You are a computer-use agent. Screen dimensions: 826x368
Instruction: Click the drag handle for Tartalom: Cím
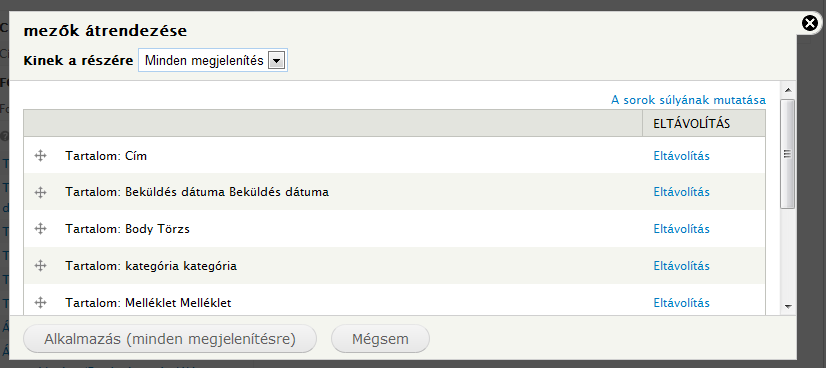(41, 155)
